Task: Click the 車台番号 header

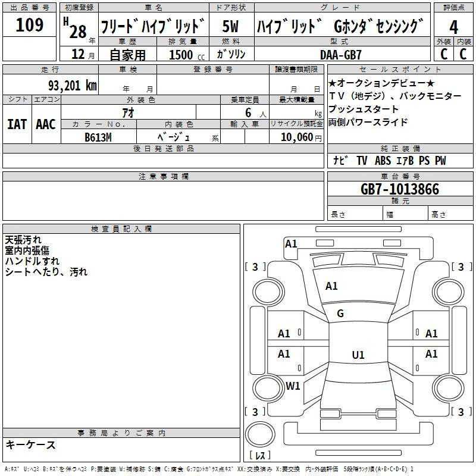Action: 400,176
